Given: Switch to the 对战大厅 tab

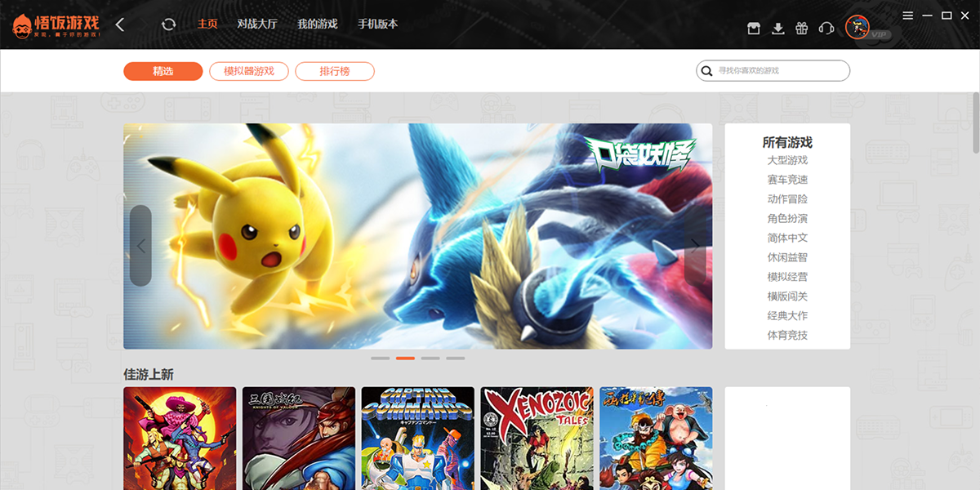Looking at the screenshot, I should click(257, 24).
